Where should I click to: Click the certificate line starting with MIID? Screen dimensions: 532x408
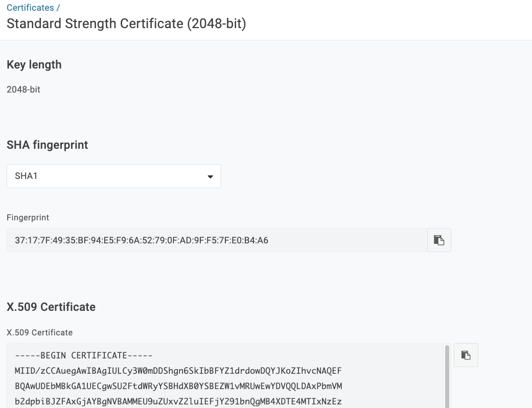(x=178, y=371)
